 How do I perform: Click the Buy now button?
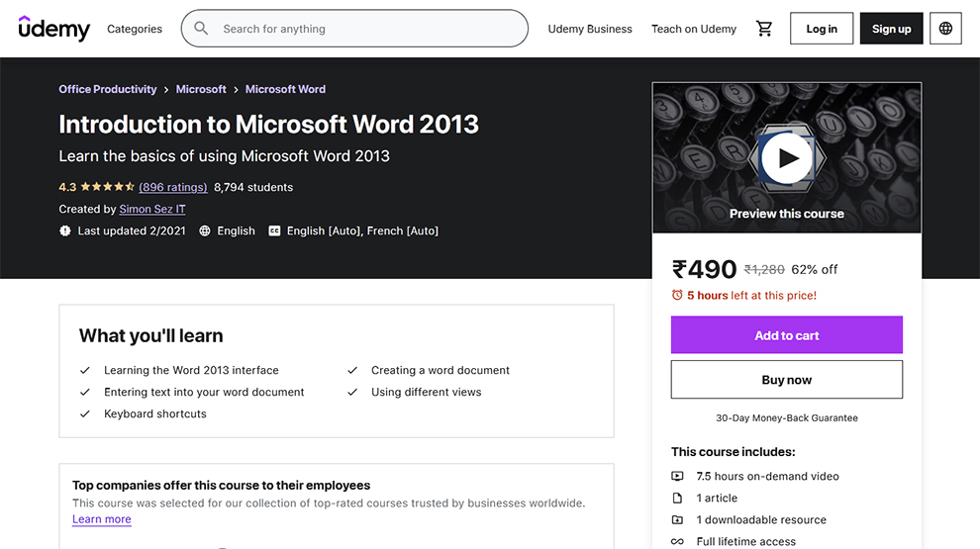click(x=786, y=380)
